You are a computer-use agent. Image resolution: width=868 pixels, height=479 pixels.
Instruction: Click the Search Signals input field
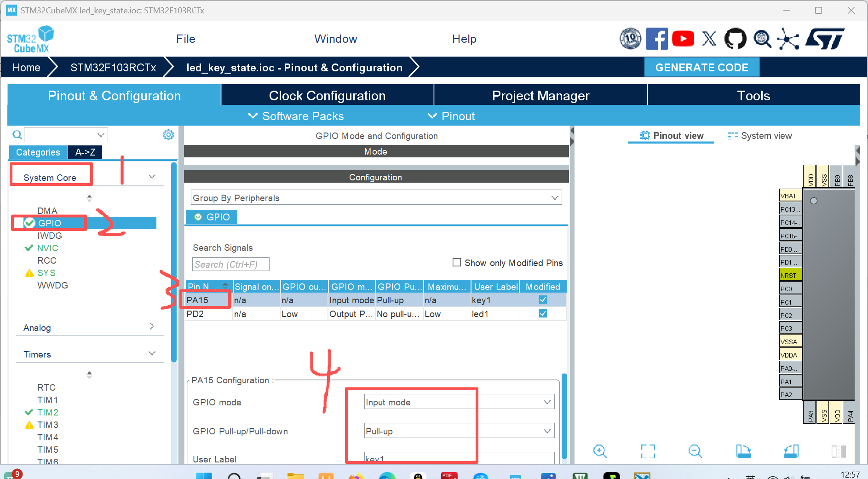coord(230,264)
